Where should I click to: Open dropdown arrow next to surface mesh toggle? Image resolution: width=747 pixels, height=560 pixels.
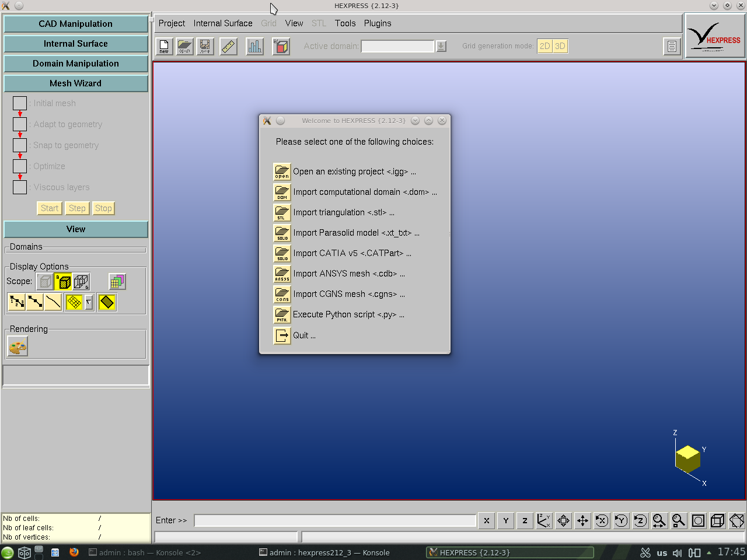point(89,302)
